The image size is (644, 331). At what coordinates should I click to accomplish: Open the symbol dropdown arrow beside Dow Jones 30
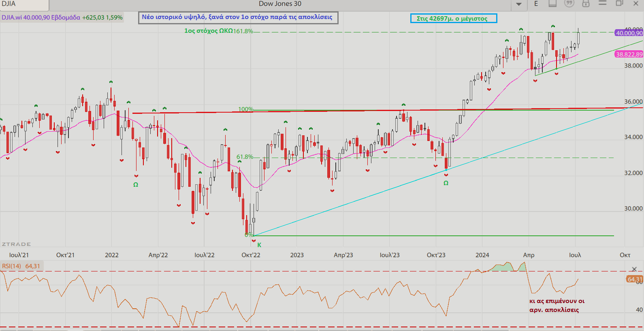[x=518, y=4]
